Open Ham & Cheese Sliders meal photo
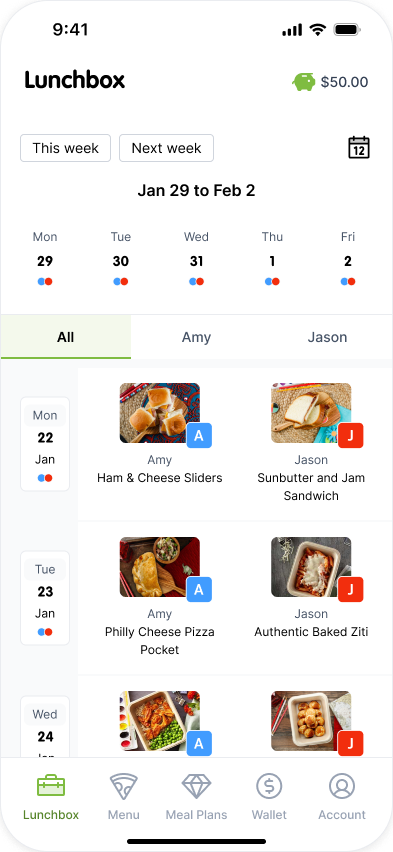 coord(160,412)
